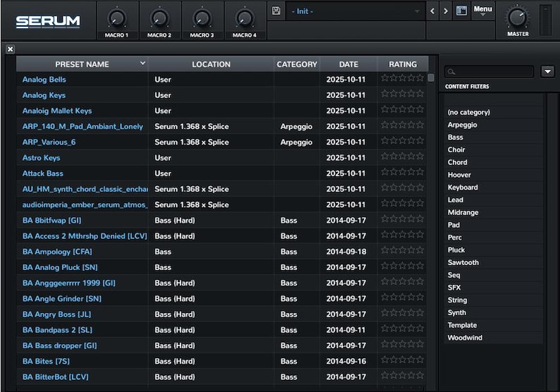The height and width of the screenshot is (392, 560).
Task: Close the preset browser with the X button
Action: [11, 49]
